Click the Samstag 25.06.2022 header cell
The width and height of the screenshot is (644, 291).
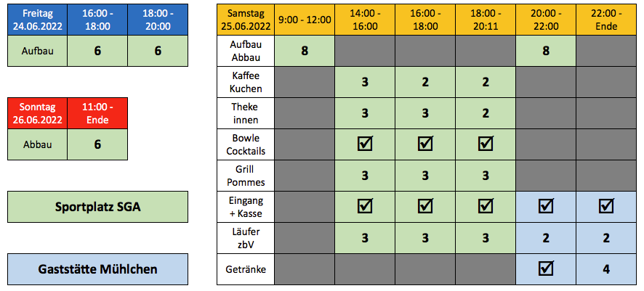point(246,20)
